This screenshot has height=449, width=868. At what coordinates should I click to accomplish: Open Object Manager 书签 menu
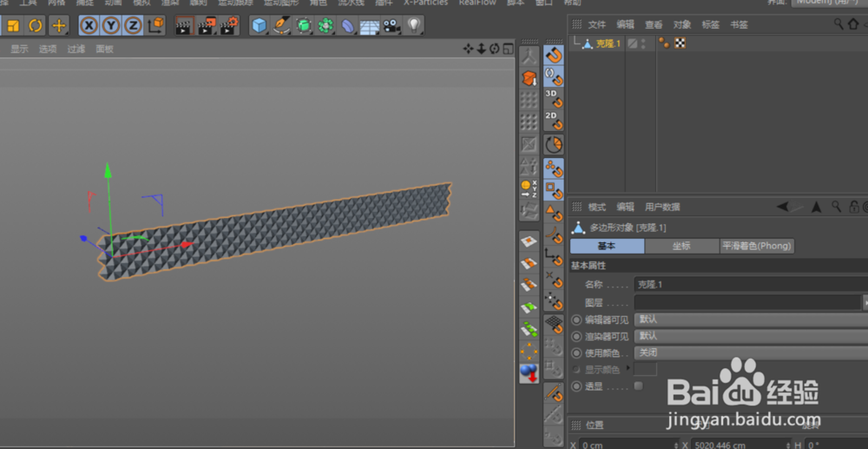coord(739,25)
